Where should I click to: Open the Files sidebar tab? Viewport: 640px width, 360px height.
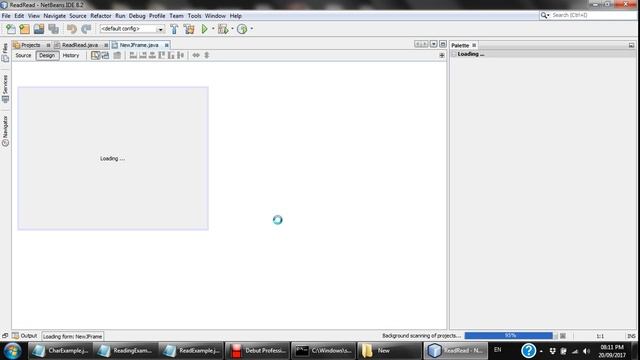pyautogui.click(x=5, y=53)
